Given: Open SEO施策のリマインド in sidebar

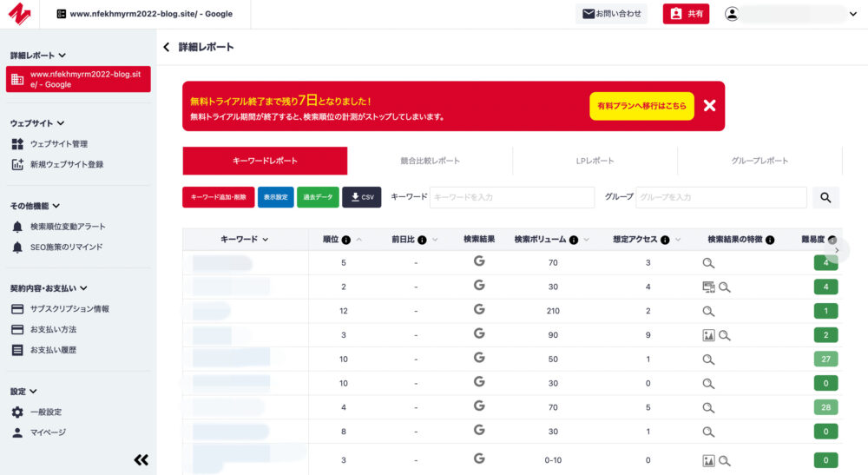Looking at the screenshot, I should [x=66, y=247].
